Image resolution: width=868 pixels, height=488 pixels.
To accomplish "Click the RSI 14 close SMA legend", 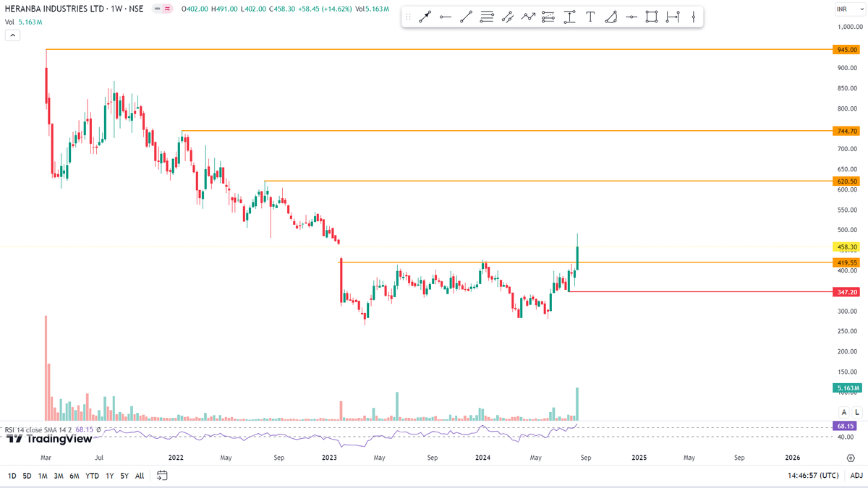I will coord(38,429).
